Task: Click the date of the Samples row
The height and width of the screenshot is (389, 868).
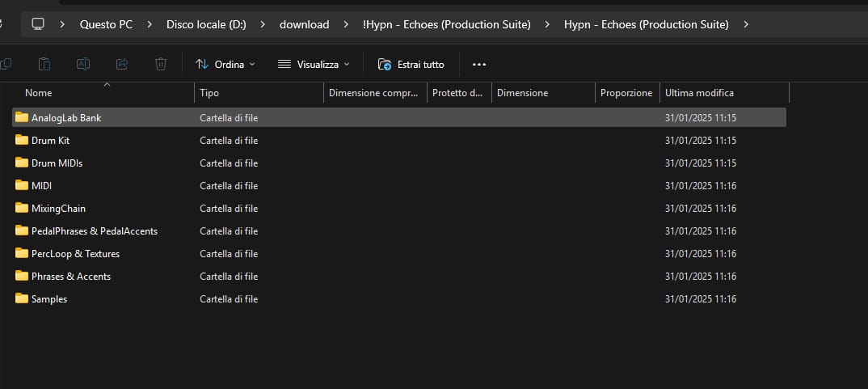Action: 700,298
